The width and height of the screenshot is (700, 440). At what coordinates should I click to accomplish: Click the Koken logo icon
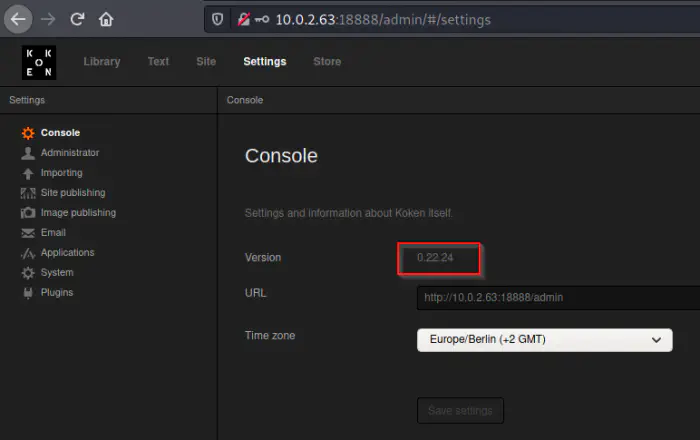coord(39,62)
